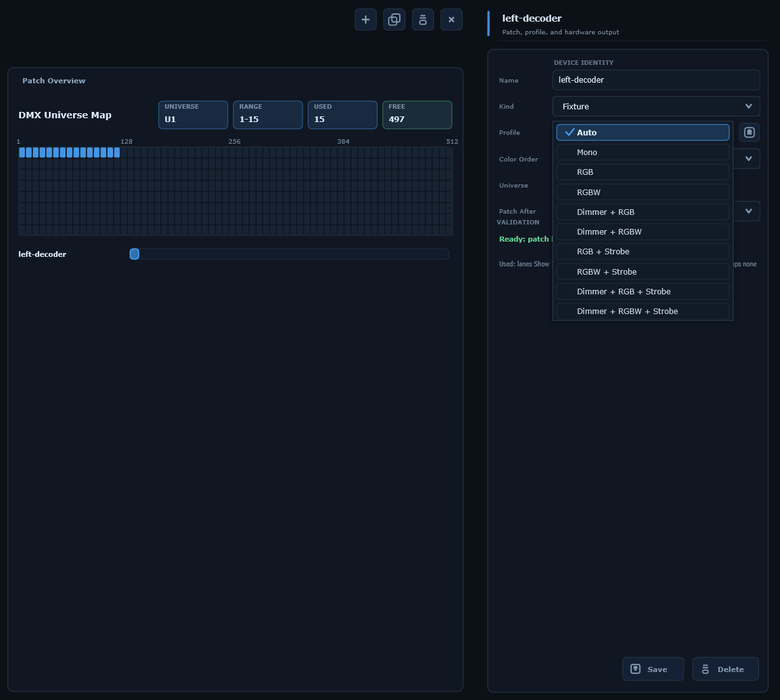The width and height of the screenshot is (780, 700).
Task: Open the Kind dropdown showing Fixture
Action: pyautogui.click(x=656, y=106)
